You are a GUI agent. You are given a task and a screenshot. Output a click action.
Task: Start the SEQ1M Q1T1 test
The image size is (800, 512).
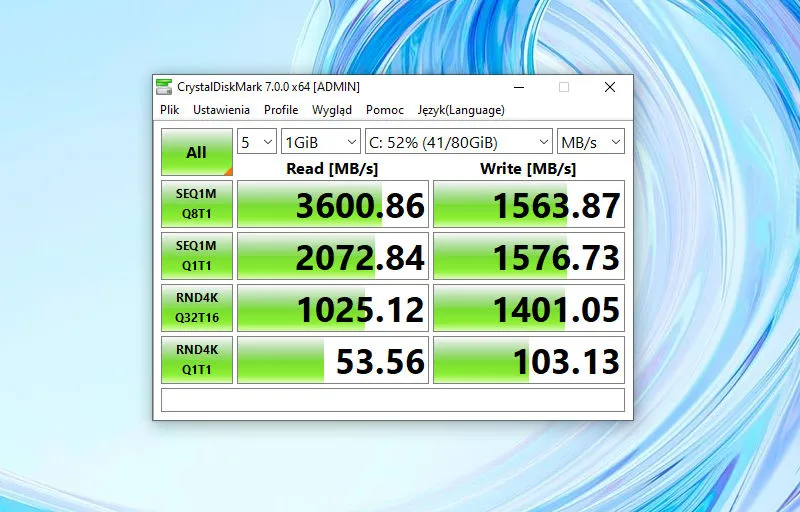pyautogui.click(x=197, y=256)
